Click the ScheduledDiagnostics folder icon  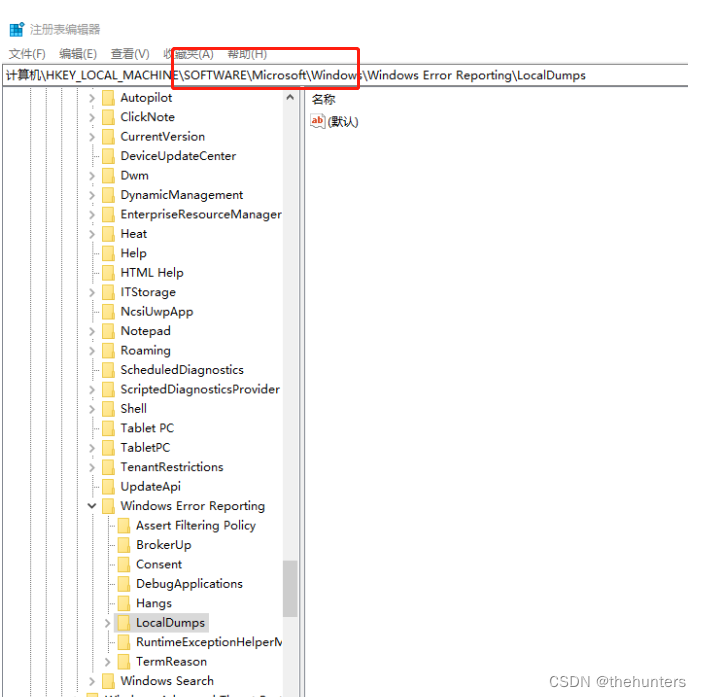click(x=108, y=370)
